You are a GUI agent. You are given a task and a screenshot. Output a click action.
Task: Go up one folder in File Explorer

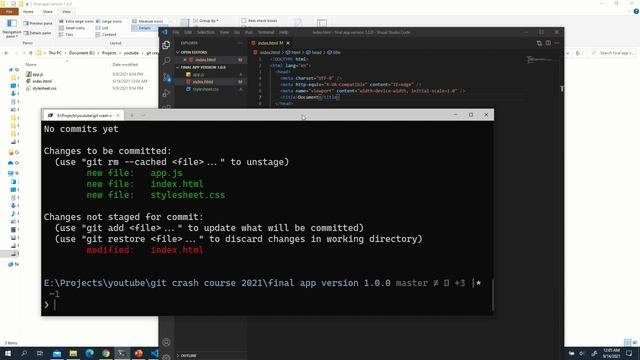point(31,53)
